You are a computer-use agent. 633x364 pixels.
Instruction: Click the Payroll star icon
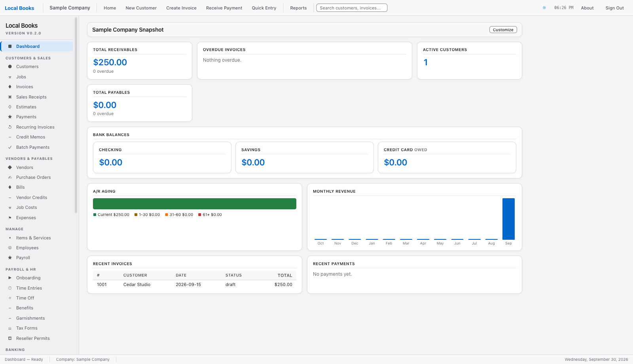tap(10, 258)
